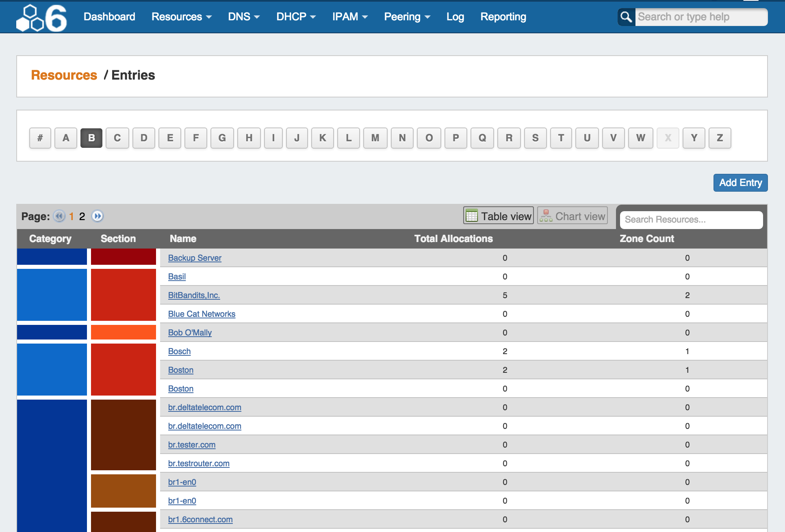Screen dimensions: 785x532
Task: Go to last page arrow icon
Action: [x=98, y=216]
